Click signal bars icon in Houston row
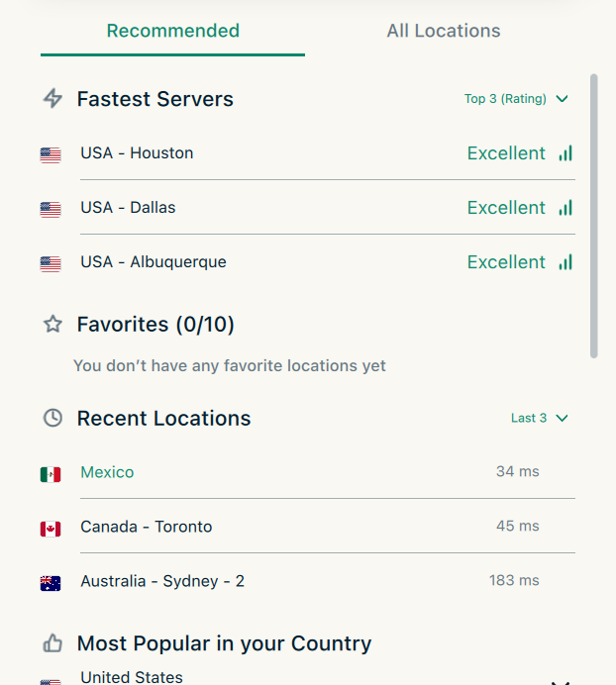The image size is (616, 685). click(565, 153)
